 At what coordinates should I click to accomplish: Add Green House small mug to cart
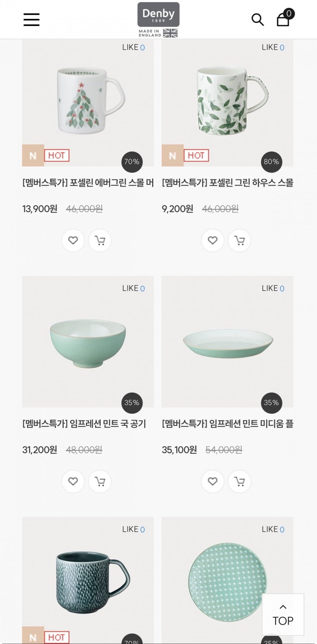coord(240,240)
